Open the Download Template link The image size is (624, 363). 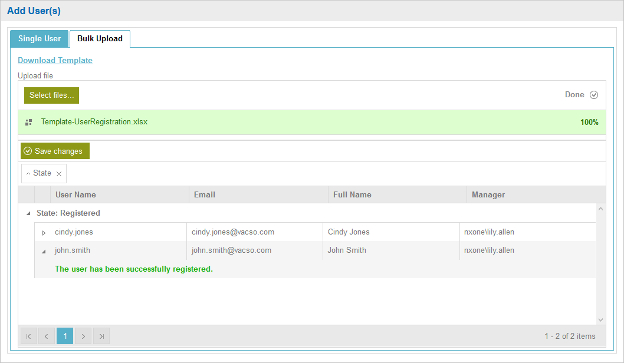tap(55, 60)
